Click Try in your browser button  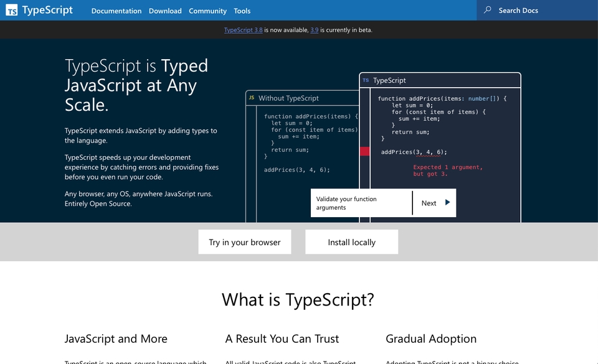(245, 242)
